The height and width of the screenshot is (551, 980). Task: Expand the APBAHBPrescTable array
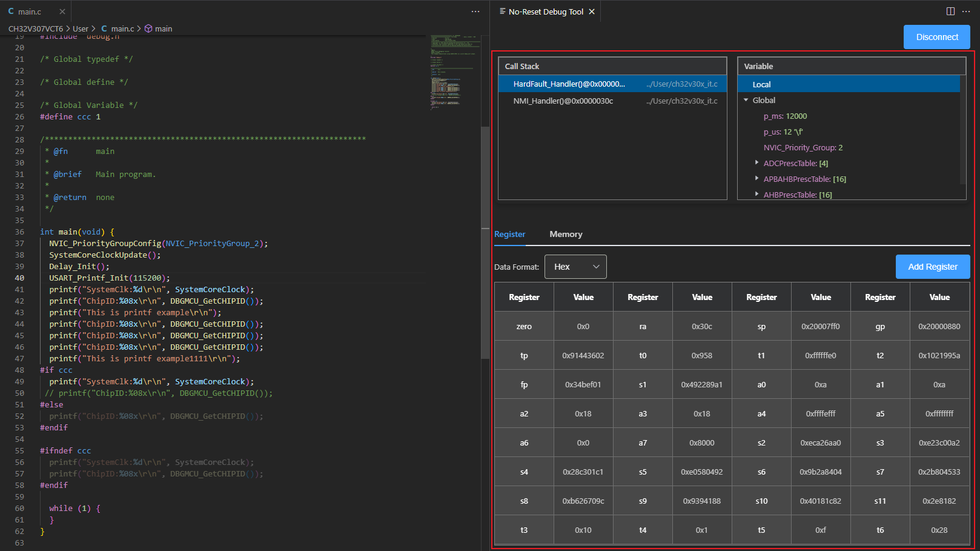(x=757, y=179)
